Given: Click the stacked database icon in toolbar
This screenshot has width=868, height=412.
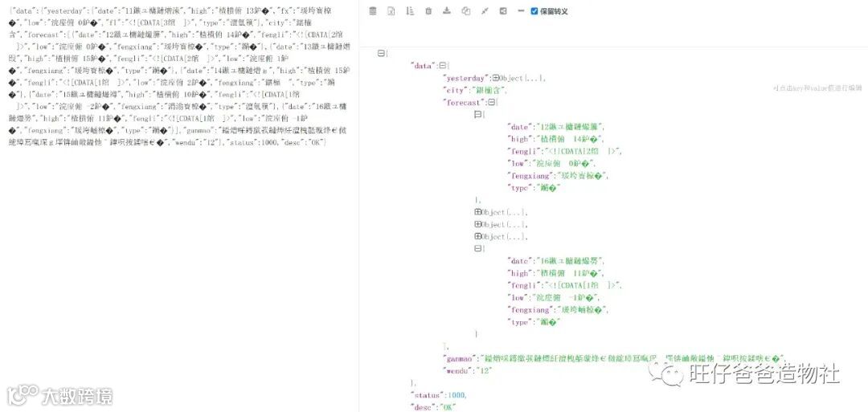Looking at the screenshot, I should point(373,11).
